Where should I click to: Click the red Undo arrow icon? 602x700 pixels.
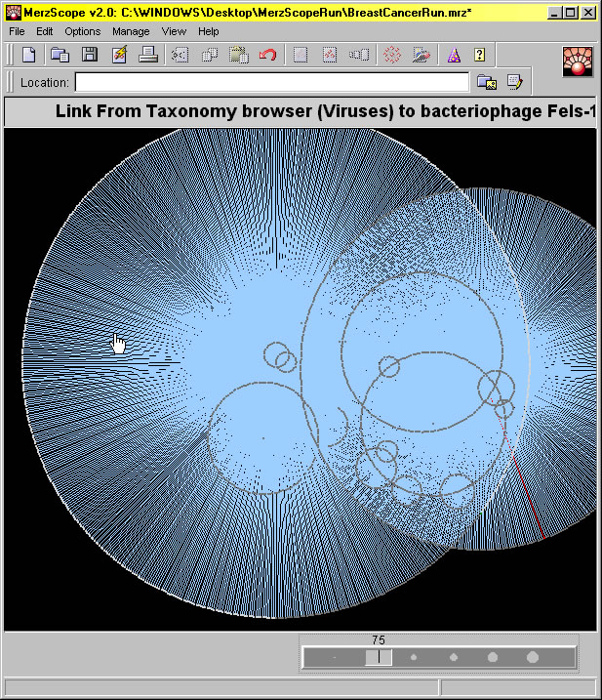[x=268, y=55]
